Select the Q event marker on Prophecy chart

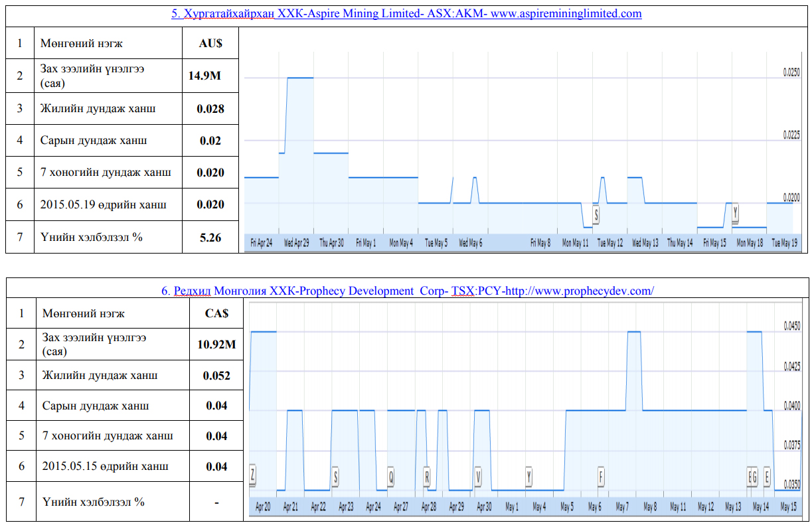391,476
